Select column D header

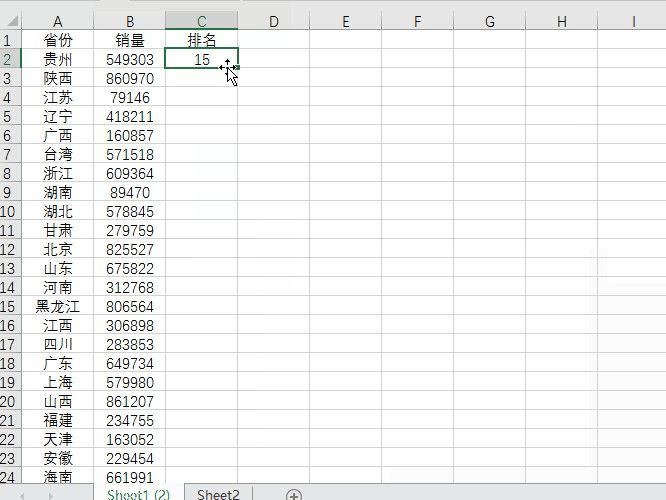coord(274,21)
